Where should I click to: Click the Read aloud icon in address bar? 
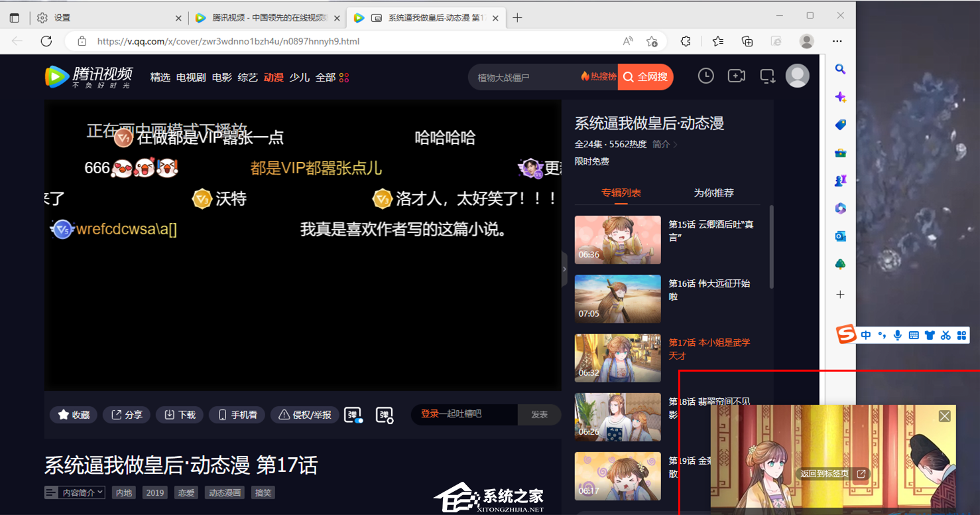pyautogui.click(x=628, y=41)
